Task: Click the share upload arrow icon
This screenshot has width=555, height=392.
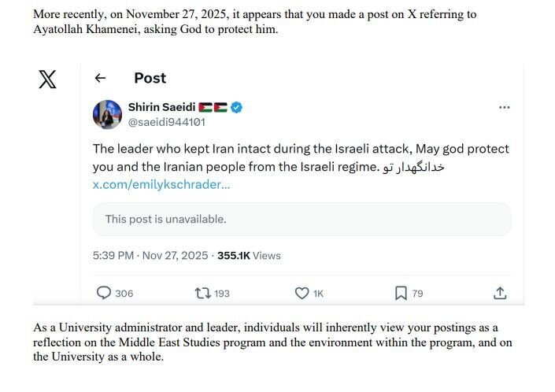Action: click(x=499, y=293)
